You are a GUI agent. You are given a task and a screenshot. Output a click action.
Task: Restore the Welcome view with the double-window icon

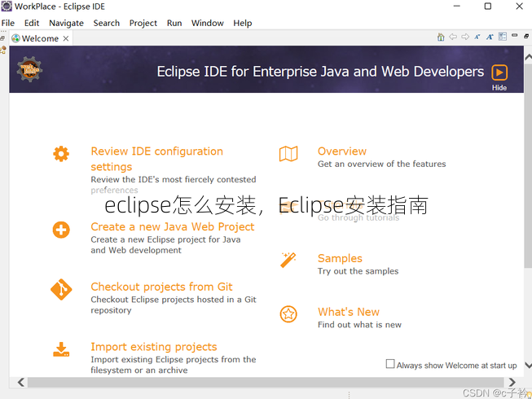pos(526,36)
